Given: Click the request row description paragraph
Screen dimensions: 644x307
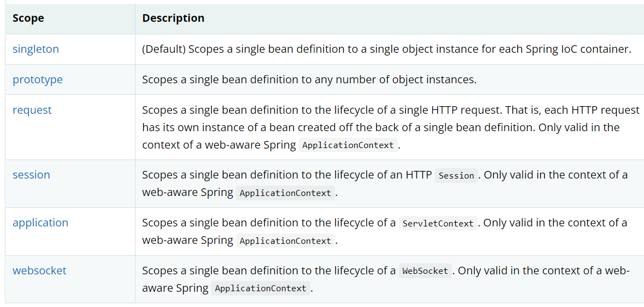Looking at the screenshot, I should [381, 127].
